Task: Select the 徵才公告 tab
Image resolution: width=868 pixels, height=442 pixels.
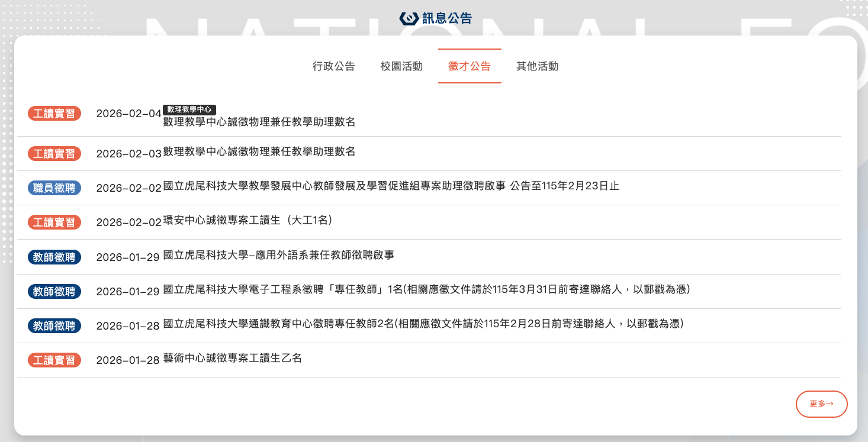Action: tap(470, 66)
